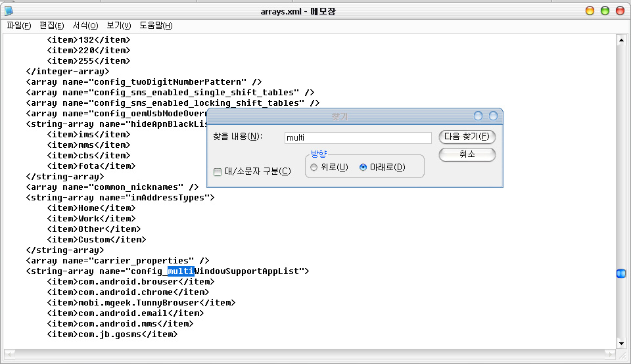This screenshot has width=631, height=364.
Task: Click the yellow round window button
Action: click(604, 11)
